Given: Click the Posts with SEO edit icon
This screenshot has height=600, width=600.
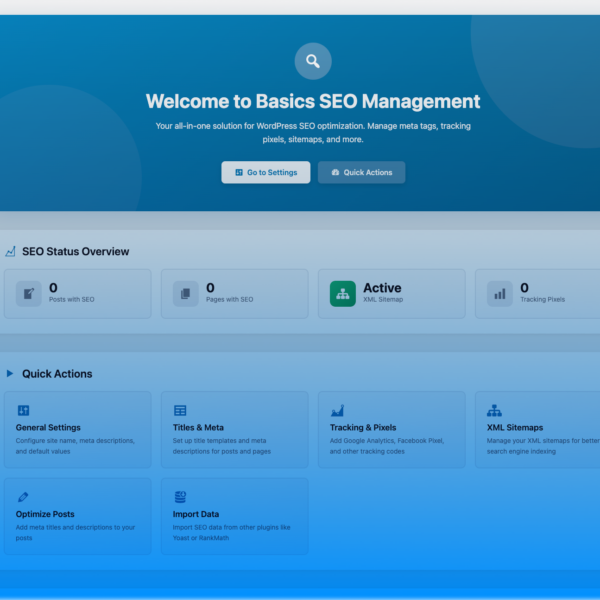Looking at the screenshot, I should tap(29, 293).
